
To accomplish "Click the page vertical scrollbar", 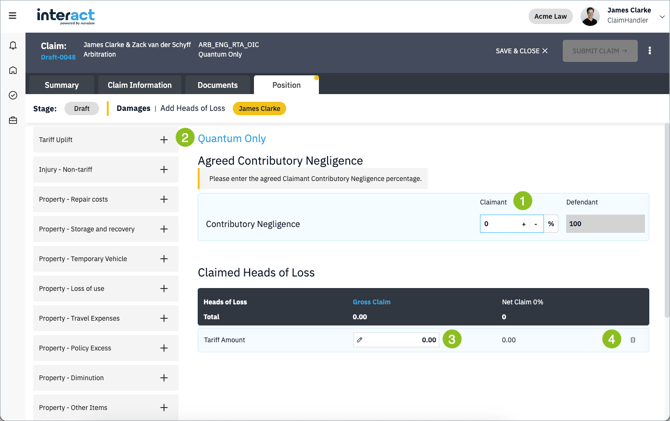I will tap(667, 222).
